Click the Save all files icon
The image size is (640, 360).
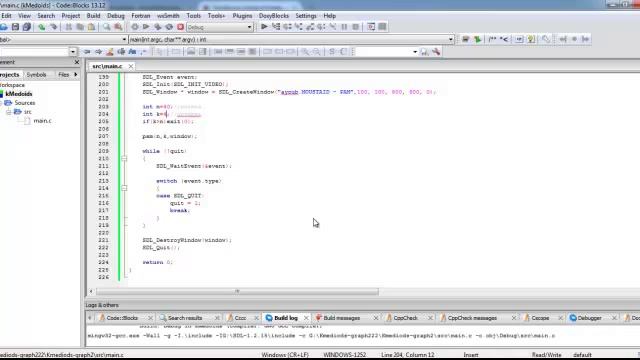click(27, 27)
